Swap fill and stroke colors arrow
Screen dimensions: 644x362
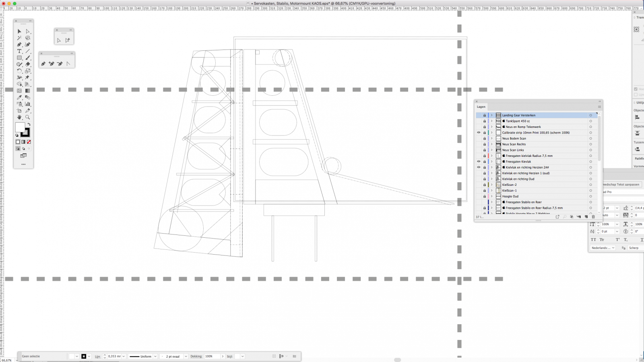[x=29, y=124]
